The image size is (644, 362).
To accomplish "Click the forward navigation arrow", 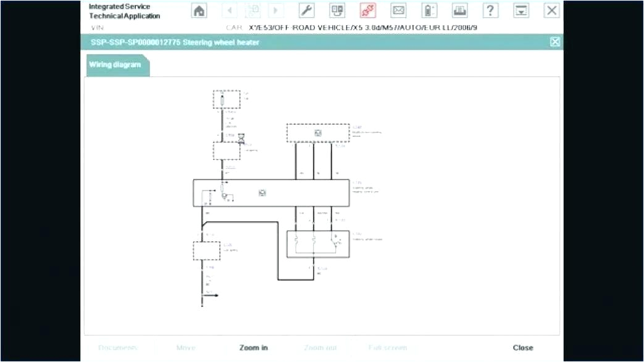I will coord(275,10).
